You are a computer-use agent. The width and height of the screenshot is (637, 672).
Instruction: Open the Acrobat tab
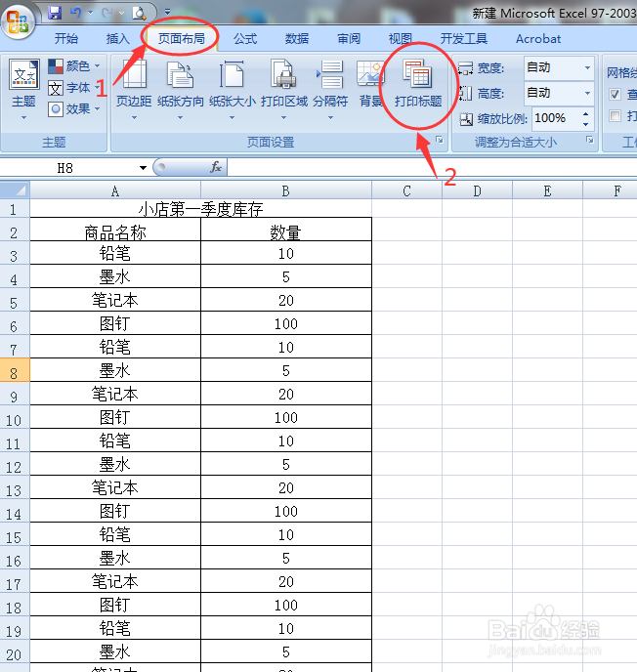(x=538, y=39)
